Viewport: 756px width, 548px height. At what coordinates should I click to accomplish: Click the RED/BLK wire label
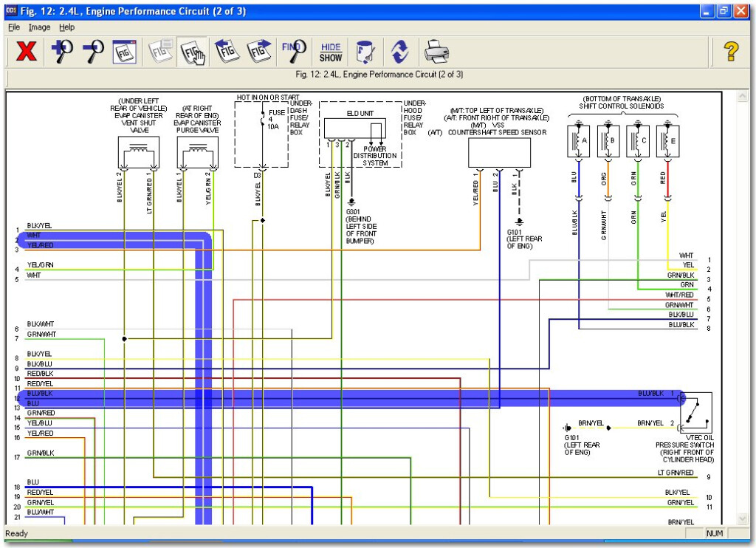click(x=40, y=374)
